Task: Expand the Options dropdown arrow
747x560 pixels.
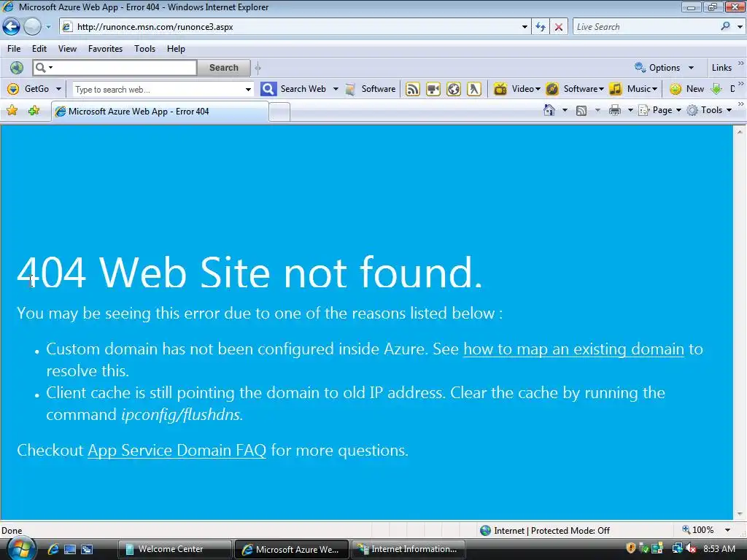Action: 691,68
